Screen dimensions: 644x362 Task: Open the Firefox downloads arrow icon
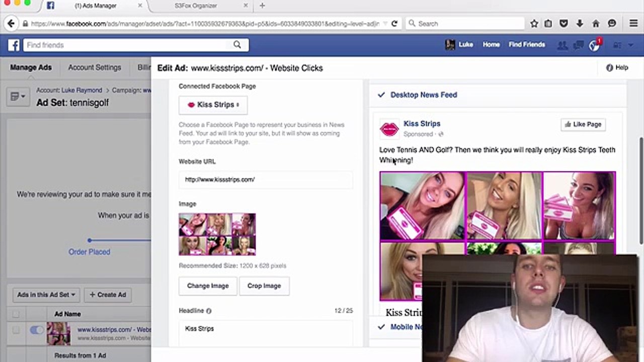580,24
